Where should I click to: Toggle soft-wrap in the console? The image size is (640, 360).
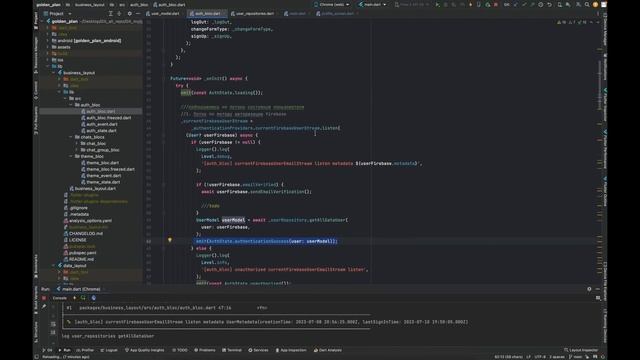click(x=53, y=324)
